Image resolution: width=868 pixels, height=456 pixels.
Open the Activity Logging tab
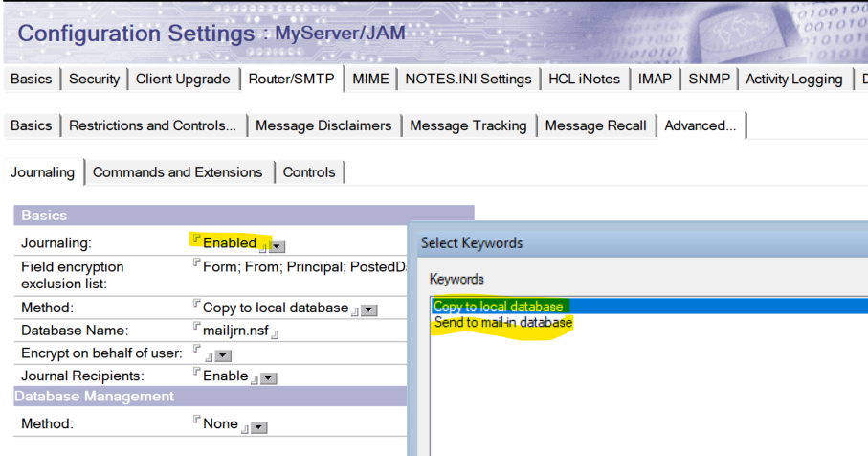tap(793, 80)
